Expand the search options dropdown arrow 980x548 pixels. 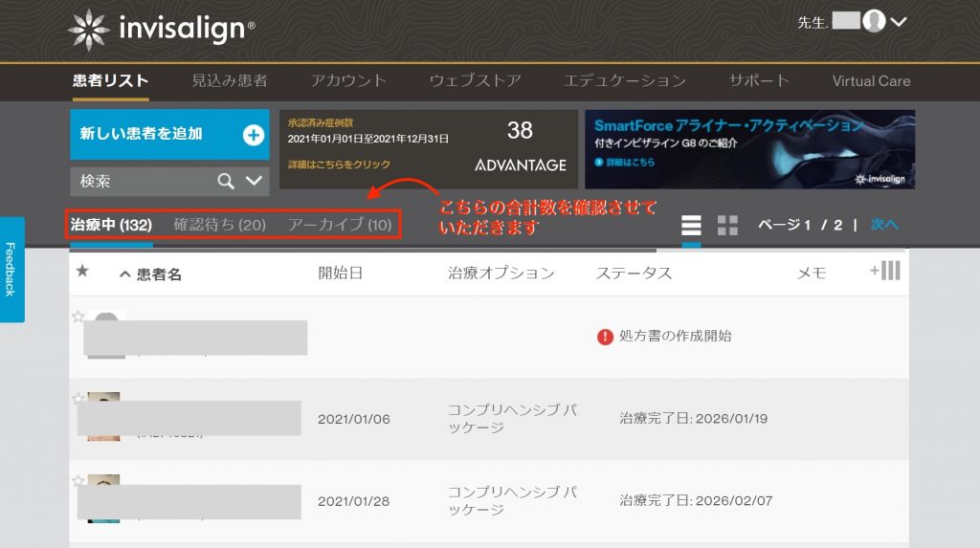click(254, 181)
